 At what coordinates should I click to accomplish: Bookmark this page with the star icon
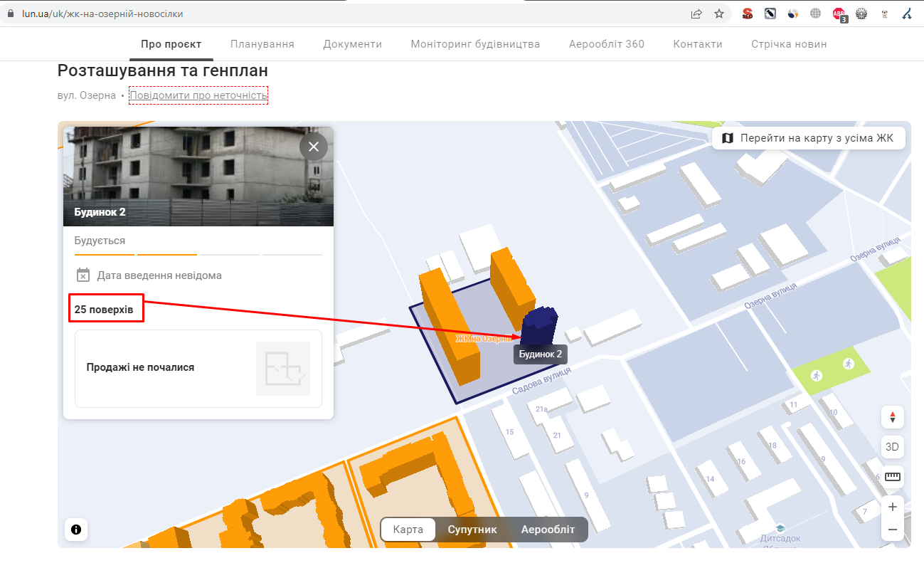(719, 14)
